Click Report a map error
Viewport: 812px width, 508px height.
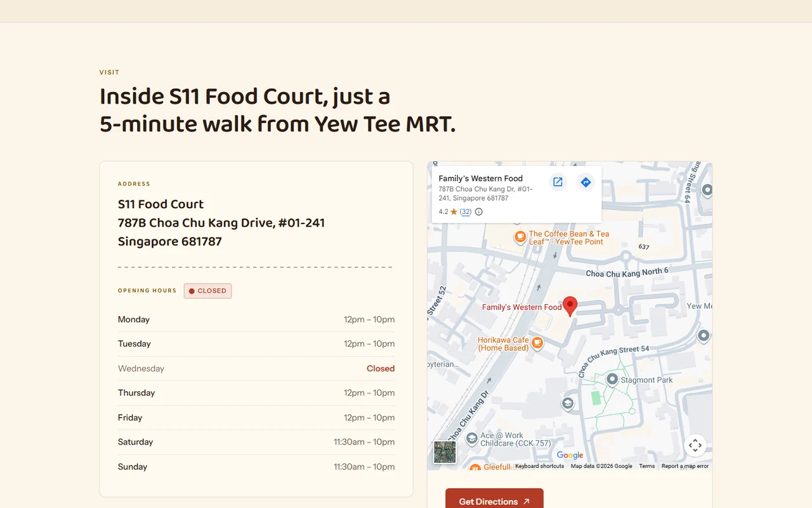[685, 466]
